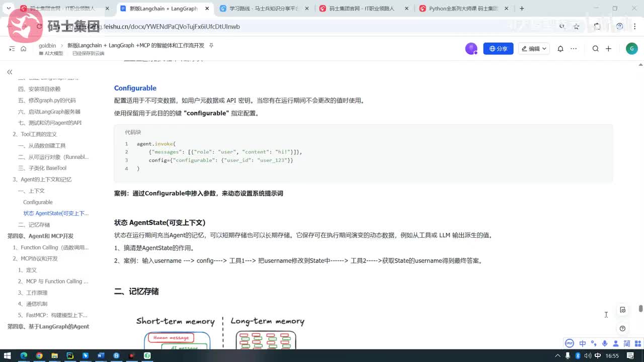Select 2、Tool工具的定义 in outline
Image resolution: width=644 pixels, height=362 pixels.
pos(35,134)
